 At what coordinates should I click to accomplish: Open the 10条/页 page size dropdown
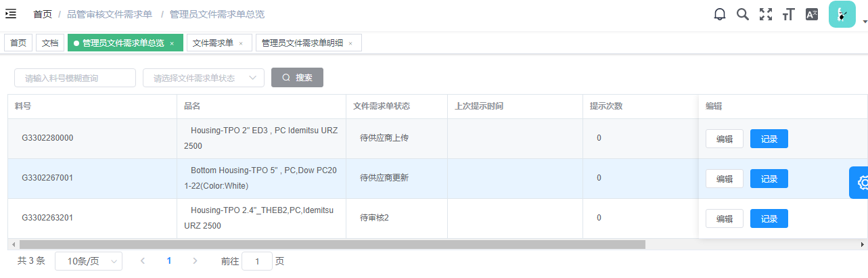point(88,261)
